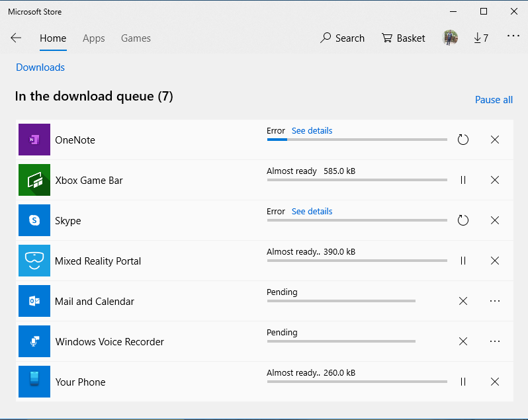Open Search in the Store
This screenshot has height=420, width=528.
coord(342,38)
